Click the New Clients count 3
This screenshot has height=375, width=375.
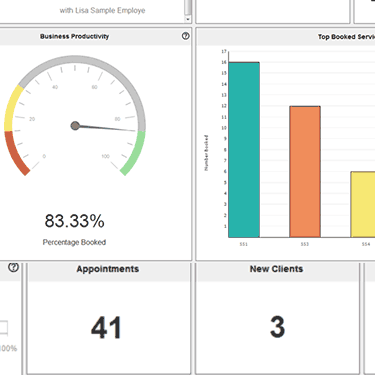coord(277,327)
